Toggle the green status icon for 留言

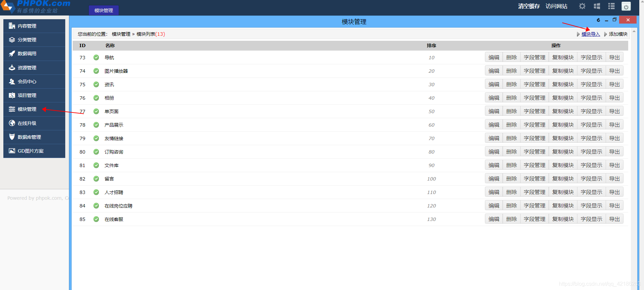[96, 179]
